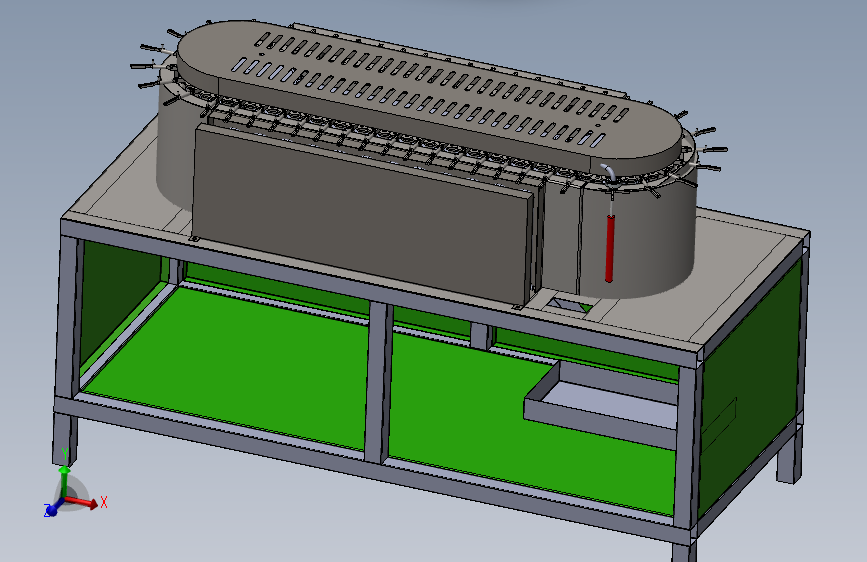Screen dimensions: 867x562
Task: Select the curved white tube above red cylinder
Action: [608, 171]
